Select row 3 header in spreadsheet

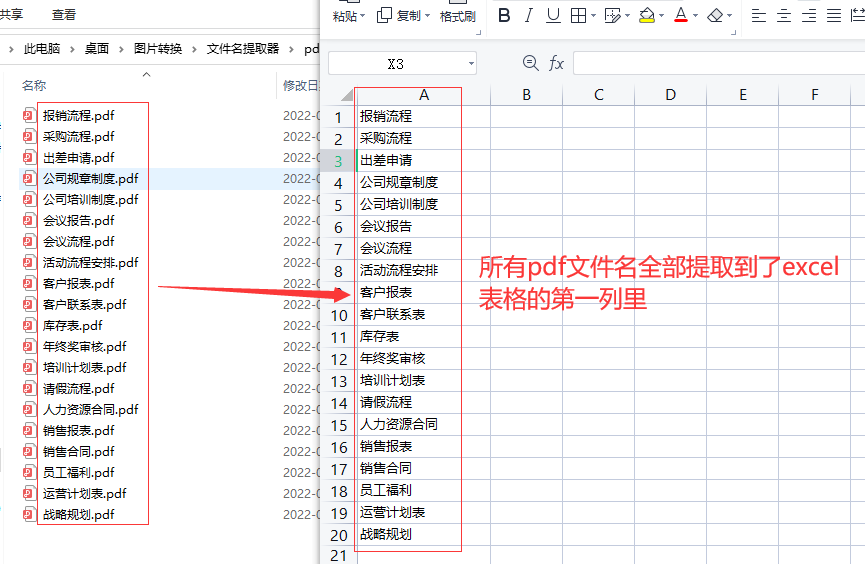coord(338,161)
